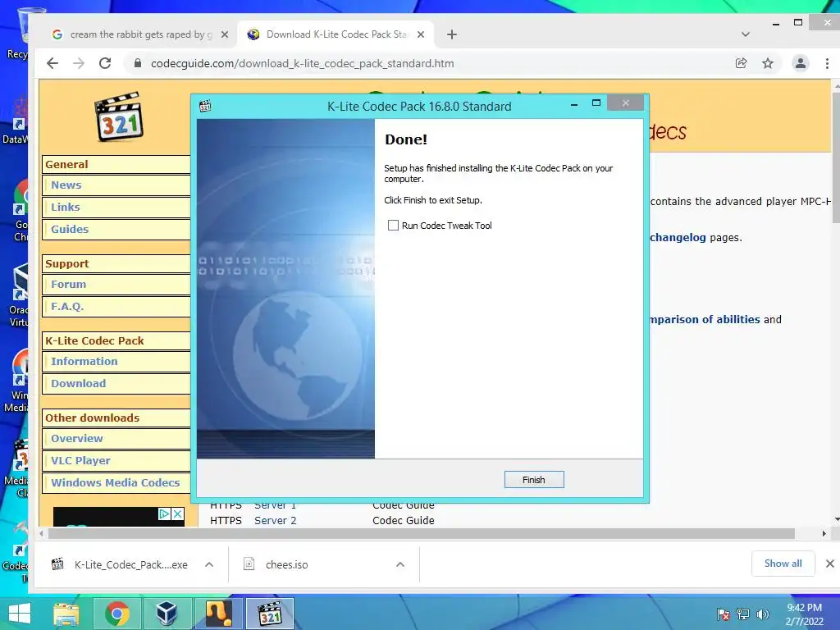Visit the Forum sidebar link
The image size is (840, 630).
68,284
